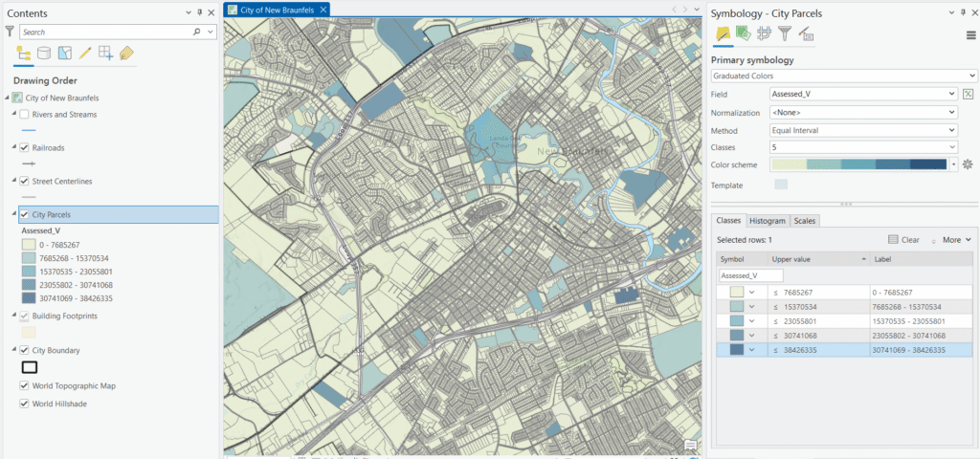
Task: Select the List By Selection icon
Action: tap(65, 54)
